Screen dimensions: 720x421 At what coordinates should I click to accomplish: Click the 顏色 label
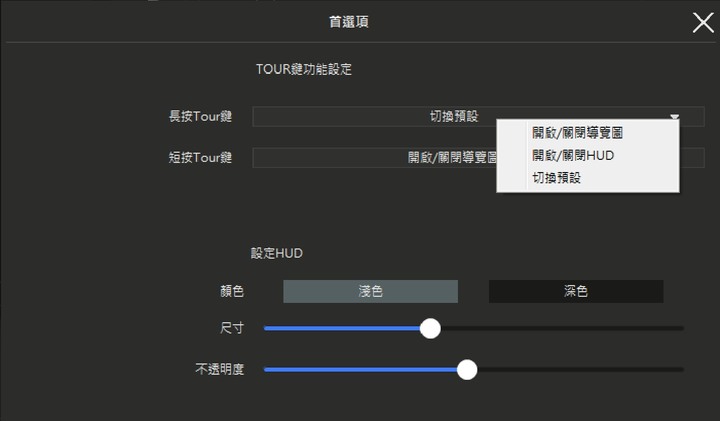(232, 291)
